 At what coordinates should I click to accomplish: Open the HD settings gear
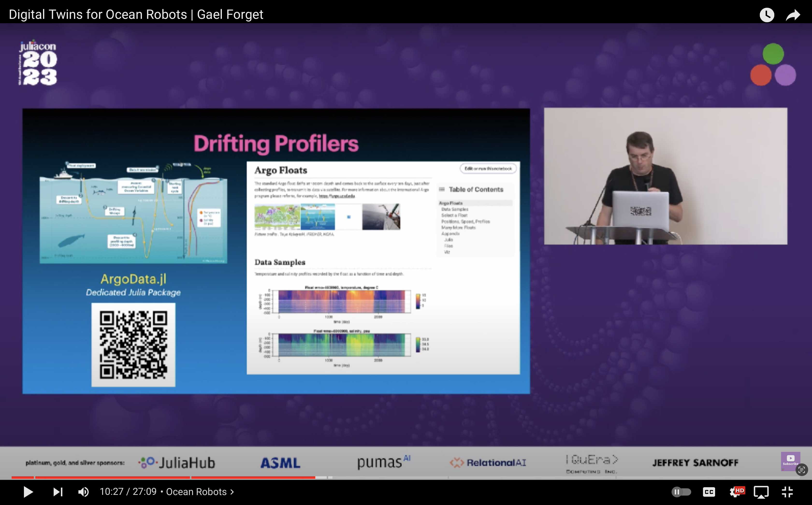(x=736, y=492)
